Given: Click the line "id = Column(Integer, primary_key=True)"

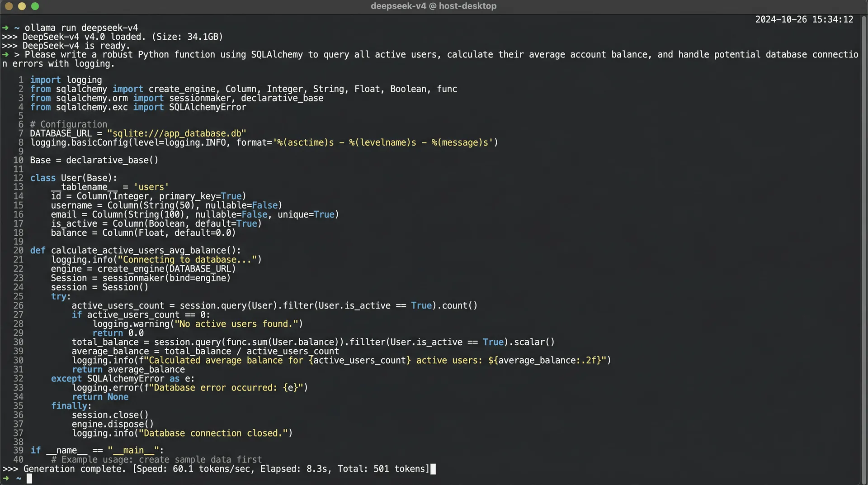Looking at the screenshot, I should coord(149,196).
